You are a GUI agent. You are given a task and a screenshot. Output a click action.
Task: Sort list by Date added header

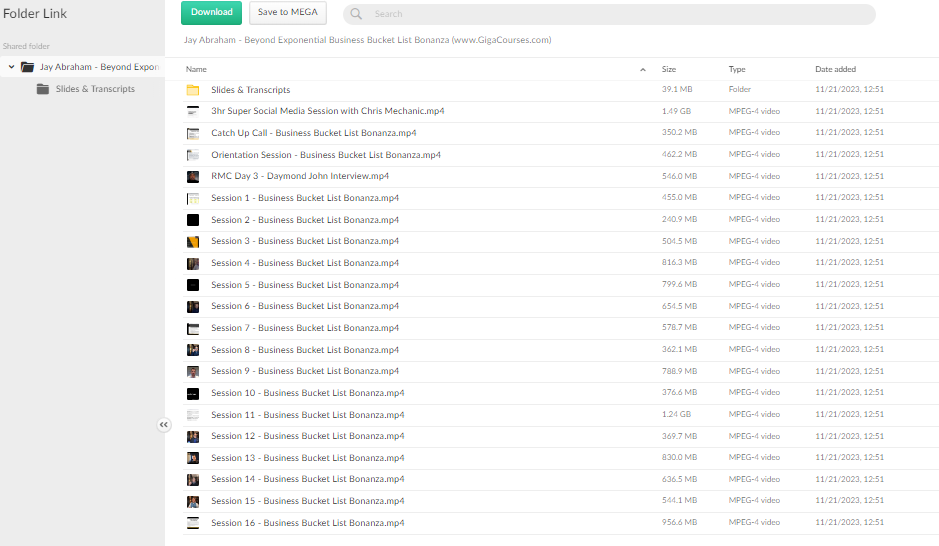pos(835,69)
